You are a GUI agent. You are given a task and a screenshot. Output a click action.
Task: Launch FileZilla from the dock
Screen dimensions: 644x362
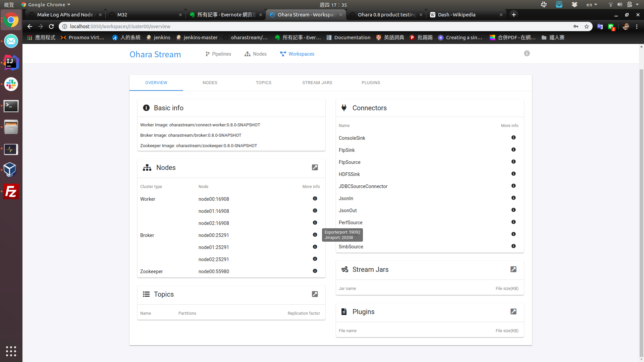[x=11, y=192]
